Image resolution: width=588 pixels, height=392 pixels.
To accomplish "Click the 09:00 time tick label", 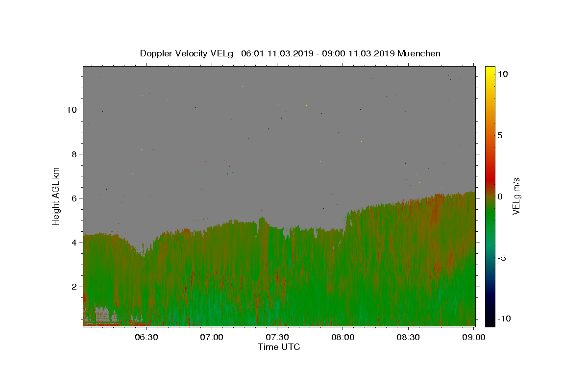I will tap(474, 337).
